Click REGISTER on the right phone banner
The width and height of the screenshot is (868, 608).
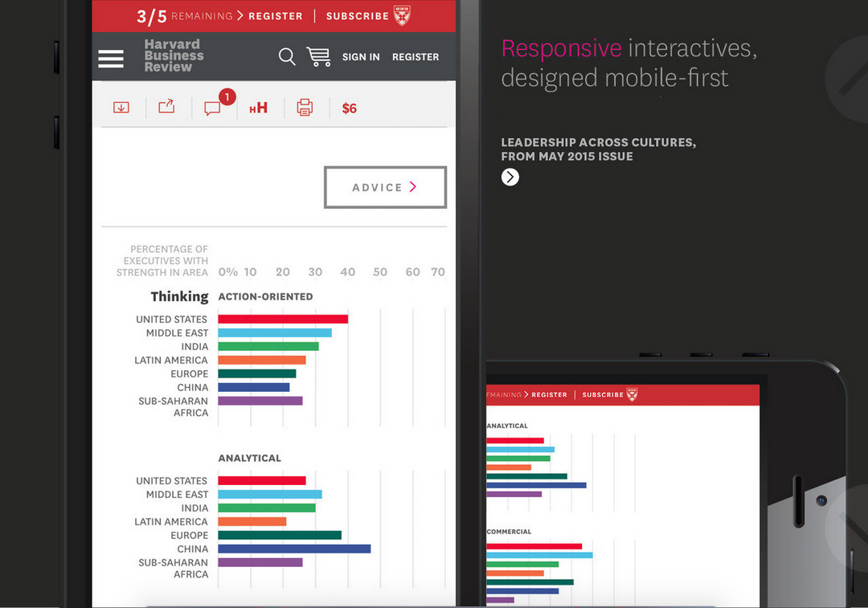click(x=549, y=394)
